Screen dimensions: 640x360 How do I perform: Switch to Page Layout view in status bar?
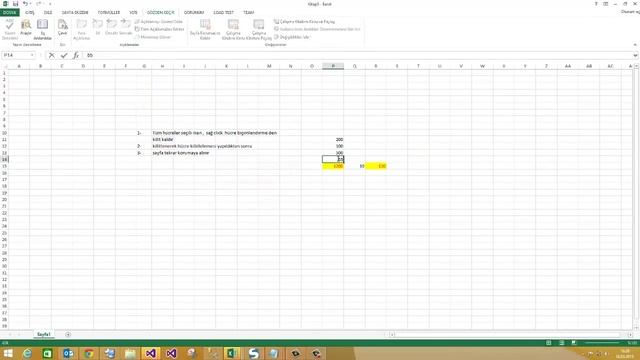562,343
